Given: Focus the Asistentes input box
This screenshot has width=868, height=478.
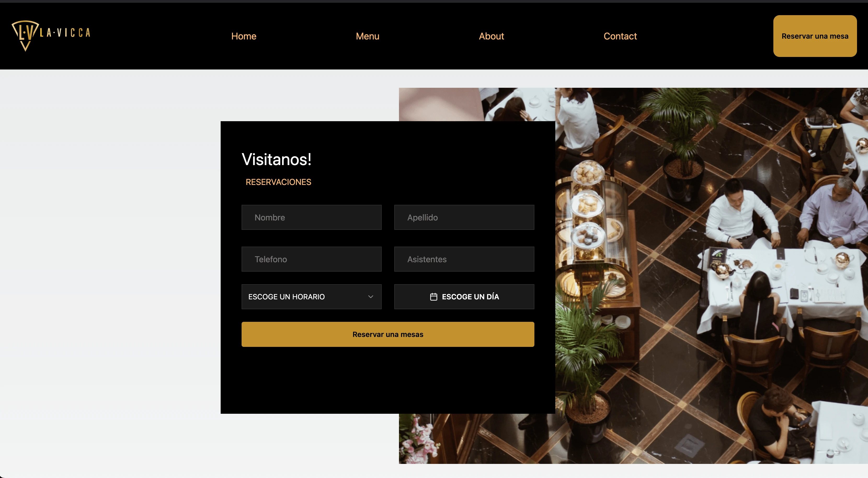Looking at the screenshot, I should pyautogui.click(x=464, y=259).
